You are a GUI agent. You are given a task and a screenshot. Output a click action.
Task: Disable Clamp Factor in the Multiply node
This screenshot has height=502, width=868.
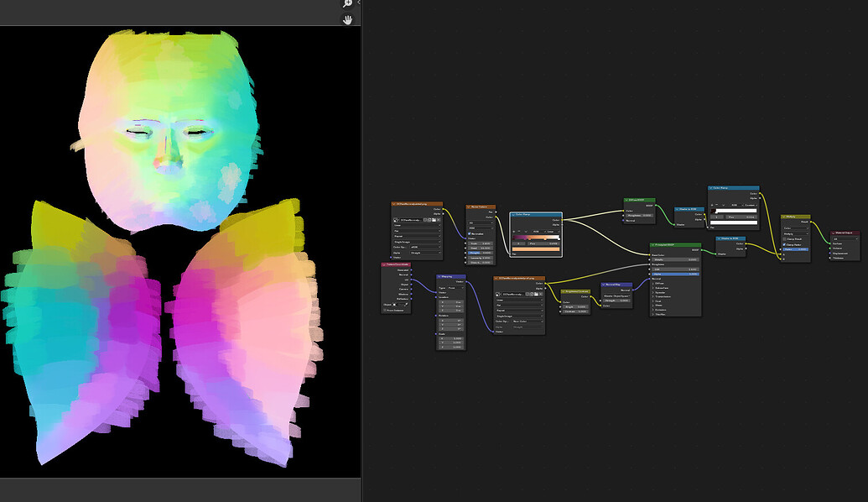[784, 245]
